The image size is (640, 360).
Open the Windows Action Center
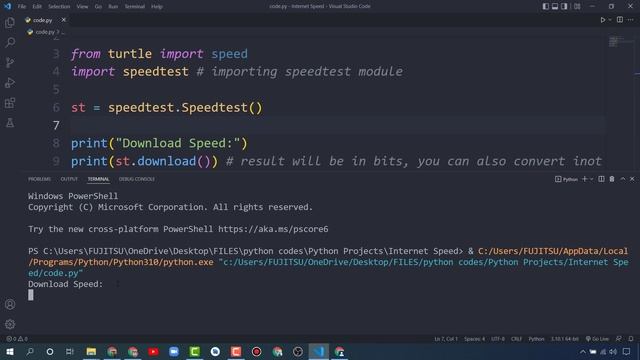click(627, 351)
